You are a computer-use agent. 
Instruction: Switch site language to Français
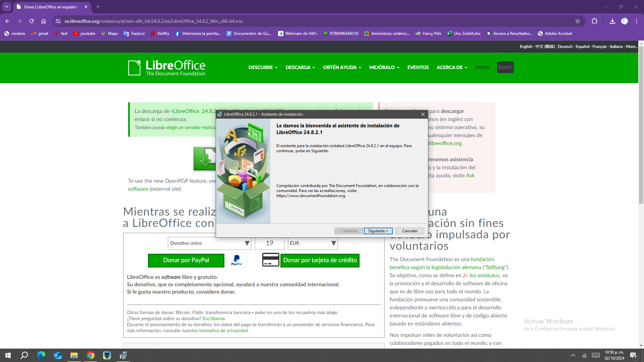pos(599,47)
